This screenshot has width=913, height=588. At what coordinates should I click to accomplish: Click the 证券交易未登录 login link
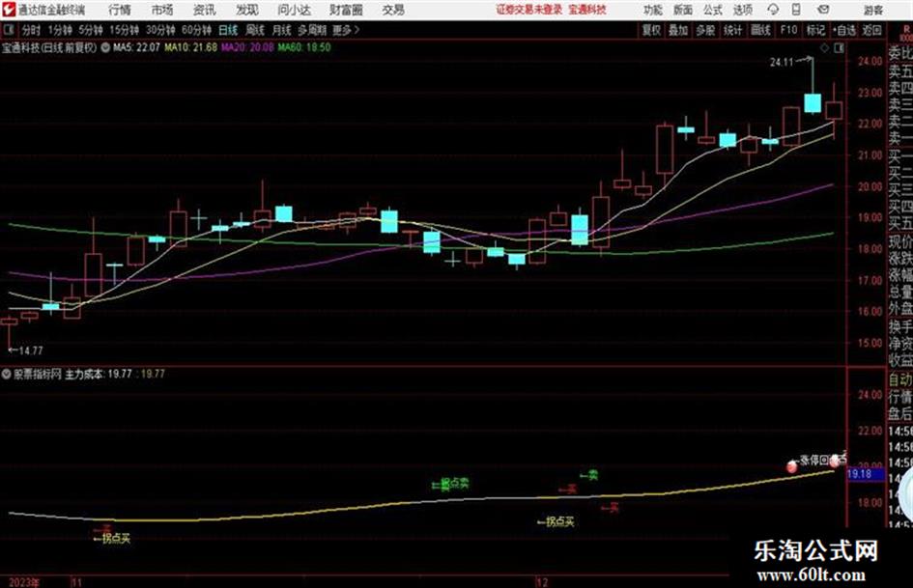529,10
